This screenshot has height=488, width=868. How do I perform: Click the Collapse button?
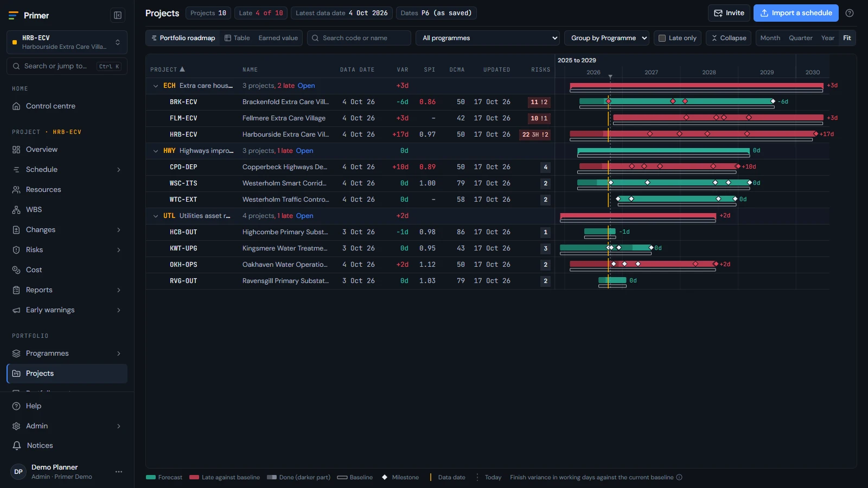729,38
